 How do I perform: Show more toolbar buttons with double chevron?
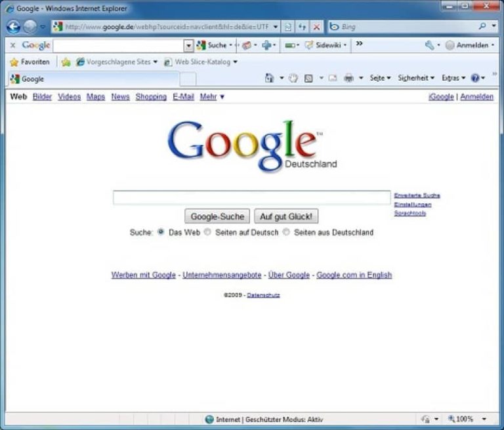pyautogui.click(x=360, y=44)
